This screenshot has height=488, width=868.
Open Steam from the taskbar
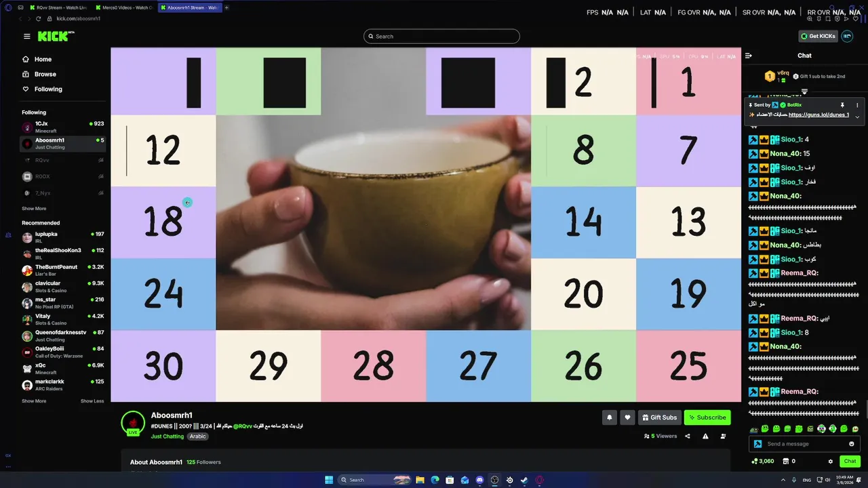pyautogui.click(x=524, y=480)
